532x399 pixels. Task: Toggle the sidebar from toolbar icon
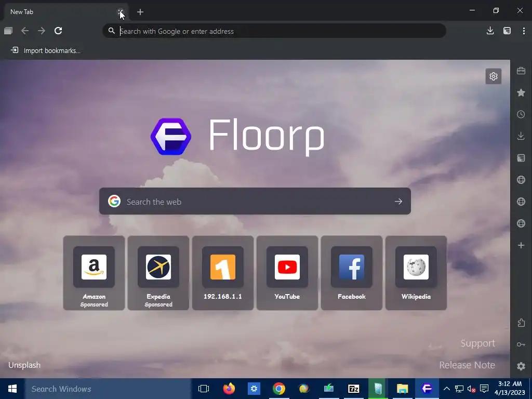tap(507, 31)
